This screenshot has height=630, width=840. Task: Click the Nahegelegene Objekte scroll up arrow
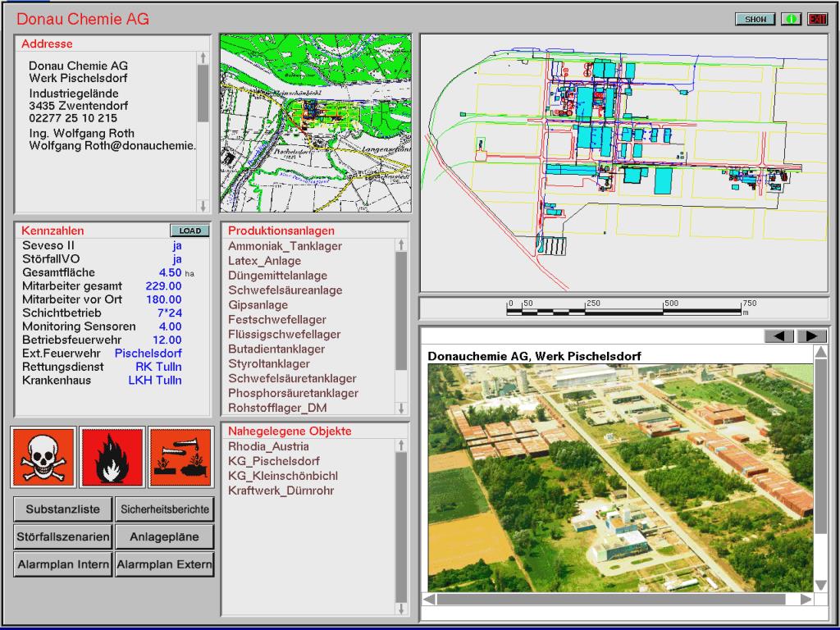tap(401, 445)
